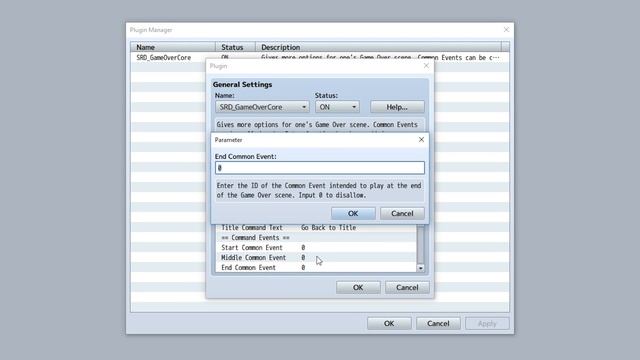Click OK in the Parameter dialog
The image size is (640, 360).
point(353,213)
